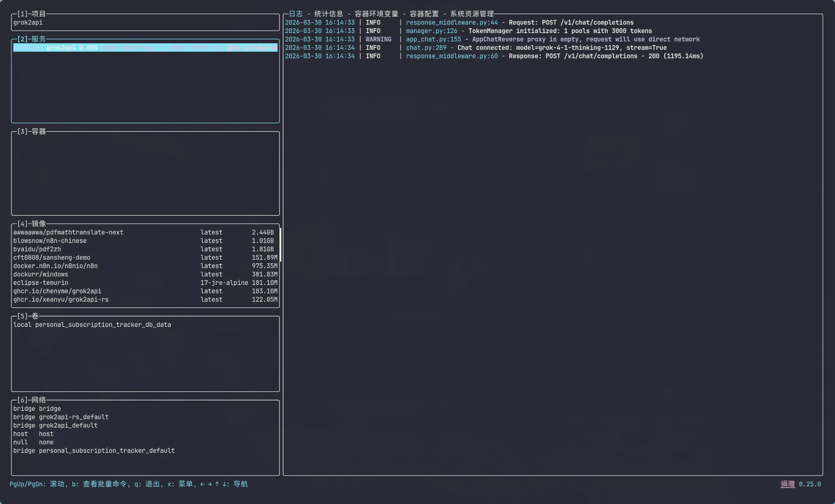This screenshot has height=504, width=835.
Task: Click the x: 菜单 menu hint
Action: (180, 484)
